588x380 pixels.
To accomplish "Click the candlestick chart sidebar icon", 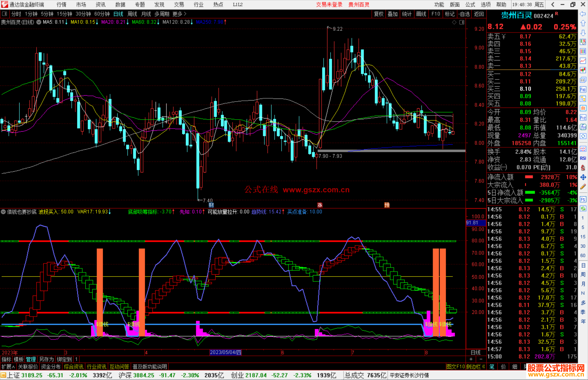I will 583,70.
